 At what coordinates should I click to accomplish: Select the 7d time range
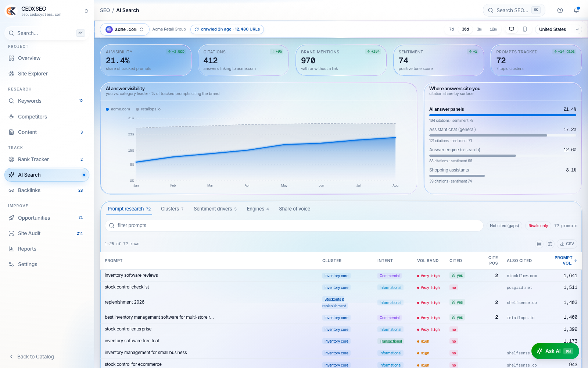point(451,29)
